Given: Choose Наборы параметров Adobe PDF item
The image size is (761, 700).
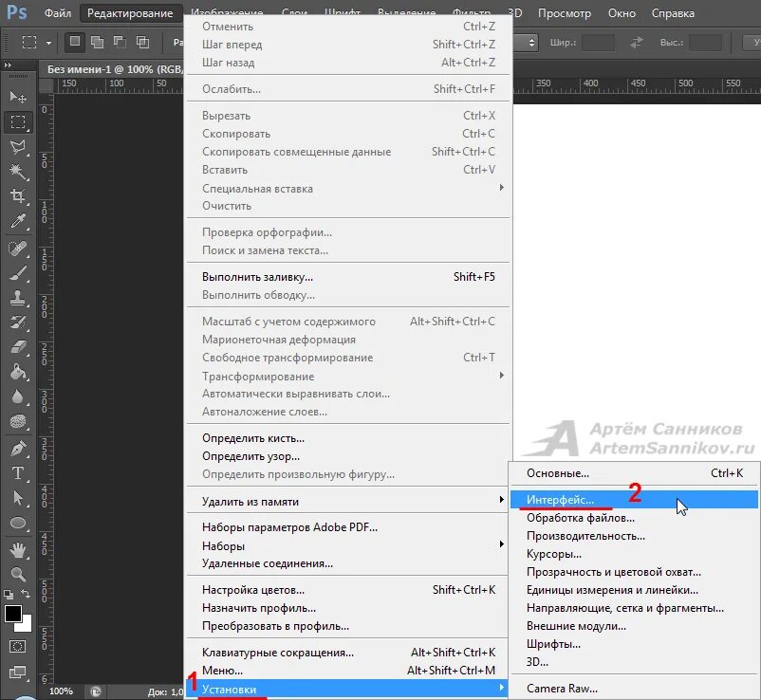Looking at the screenshot, I should (x=348, y=526).
